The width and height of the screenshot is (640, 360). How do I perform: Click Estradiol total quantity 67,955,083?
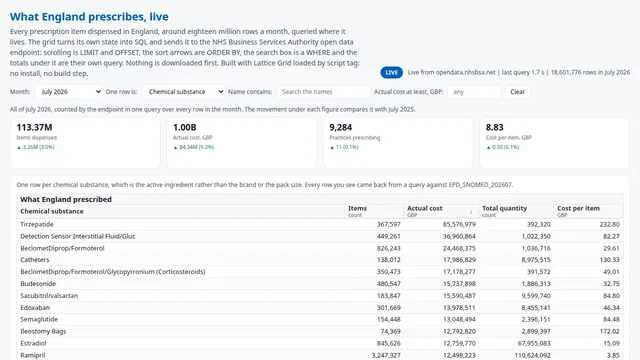click(x=534, y=343)
